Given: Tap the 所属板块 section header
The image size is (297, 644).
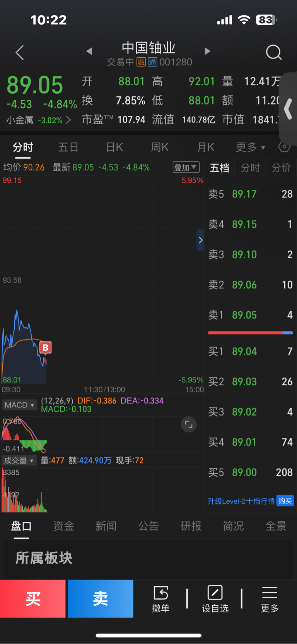Looking at the screenshot, I should (x=44, y=558).
